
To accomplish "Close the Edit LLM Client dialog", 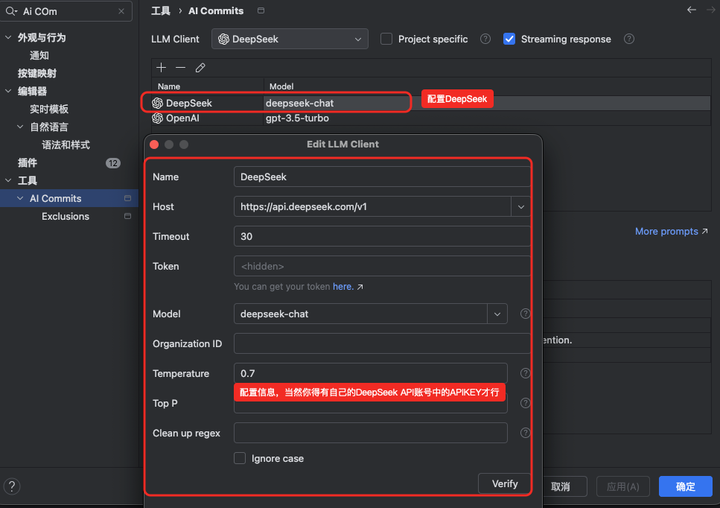I will point(154,145).
